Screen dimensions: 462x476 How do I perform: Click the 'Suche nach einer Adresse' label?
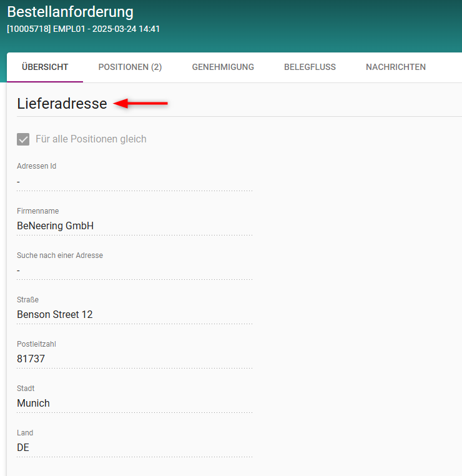click(x=60, y=255)
